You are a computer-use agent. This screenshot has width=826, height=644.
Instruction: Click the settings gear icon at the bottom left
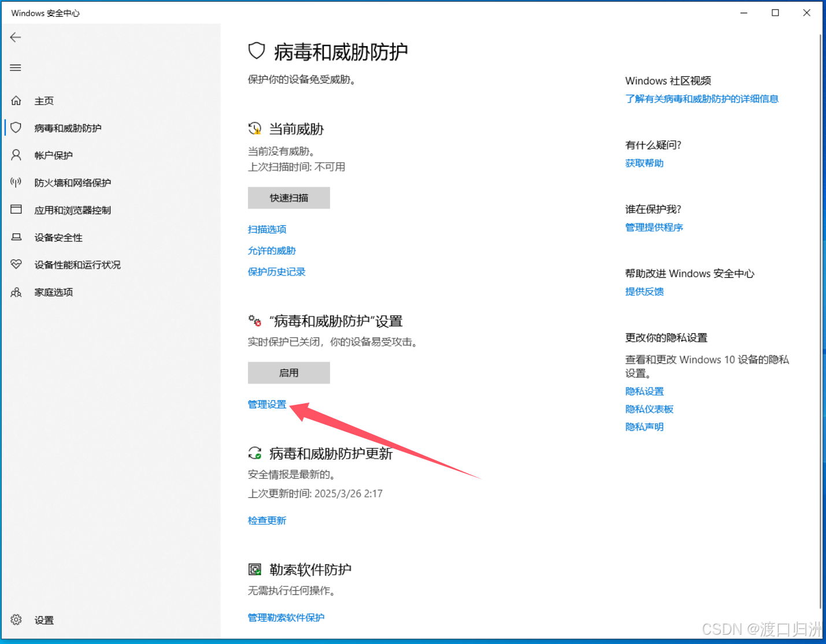pyautogui.click(x=16, y=620)
